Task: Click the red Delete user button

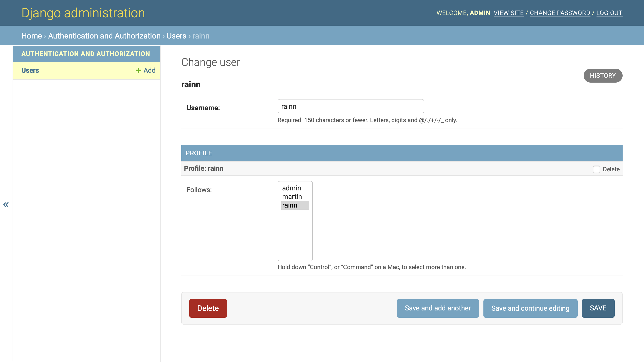Action: [x=208, y=308]
